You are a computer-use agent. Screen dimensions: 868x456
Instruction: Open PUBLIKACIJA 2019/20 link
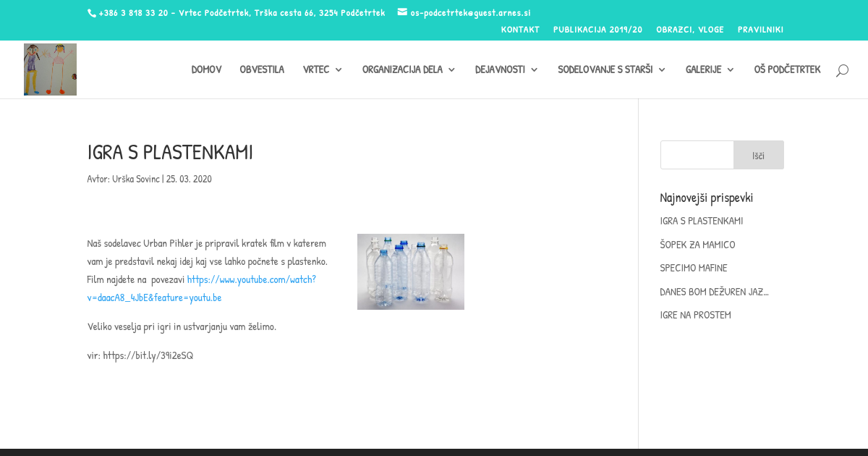[597, 30]
